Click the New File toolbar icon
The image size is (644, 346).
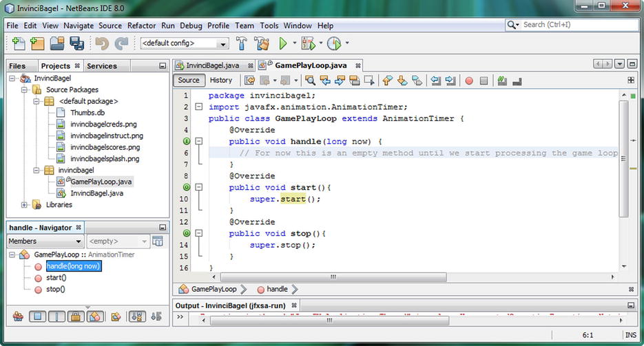(x=19, y=43)
